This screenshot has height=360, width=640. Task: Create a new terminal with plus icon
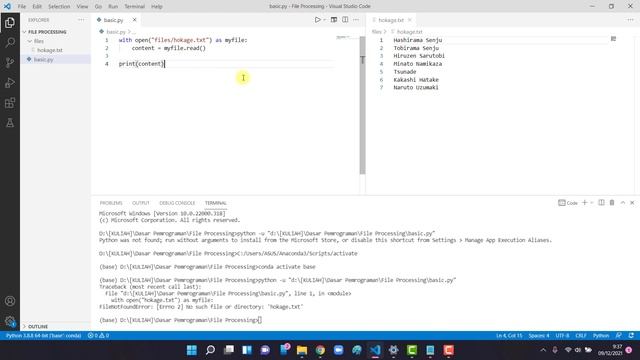[584, 203]
